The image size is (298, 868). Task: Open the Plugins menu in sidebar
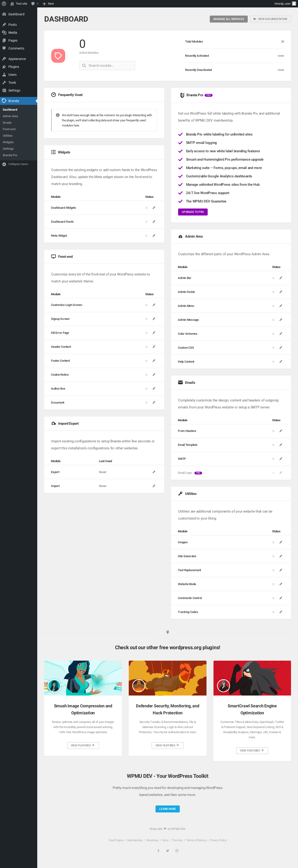click(14, 67)
